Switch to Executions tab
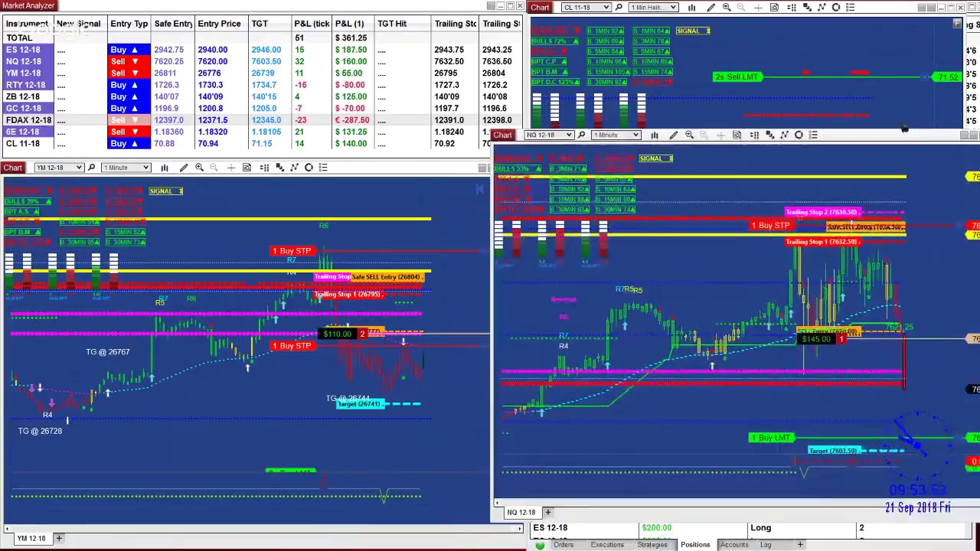This screenshot has height=551, width=980. pyautogui.click(x=607, y=545)
